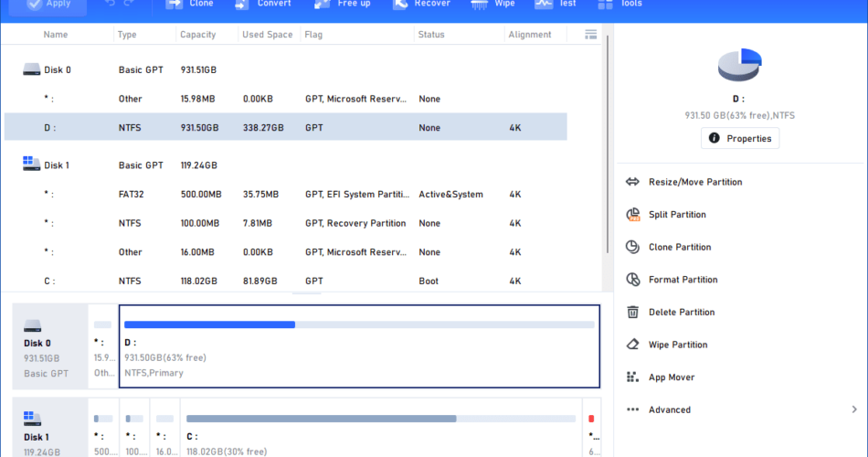This screenshot has width=868, height=457.
Task: Select the red-marked last block on Disk 1
Action: [x=592, y=428]
